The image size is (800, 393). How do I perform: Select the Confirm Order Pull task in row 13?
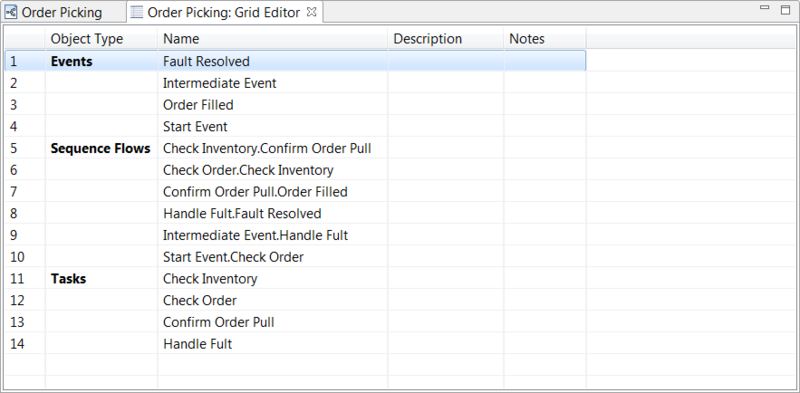272,322
